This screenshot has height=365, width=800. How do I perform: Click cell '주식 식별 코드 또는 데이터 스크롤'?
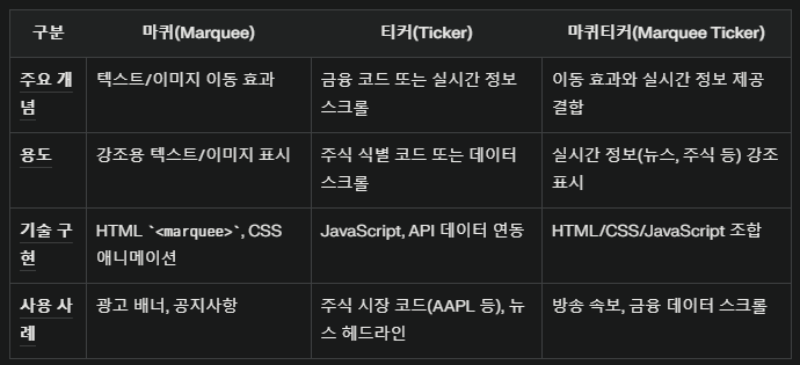pyautogui.click(x=427, y=170)
